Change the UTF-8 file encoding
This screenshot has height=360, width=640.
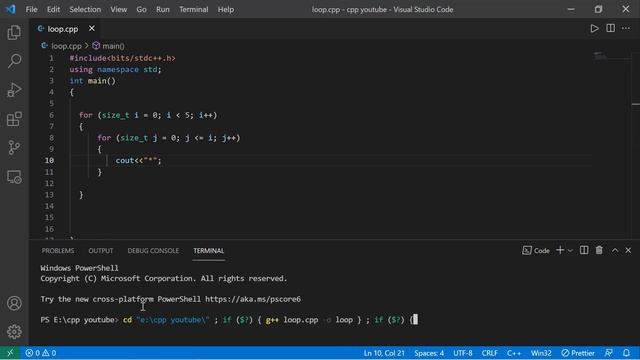pos(463,353)
